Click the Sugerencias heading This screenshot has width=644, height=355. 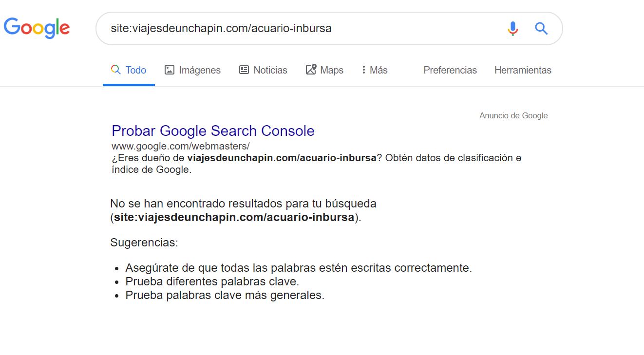(144, 243)
